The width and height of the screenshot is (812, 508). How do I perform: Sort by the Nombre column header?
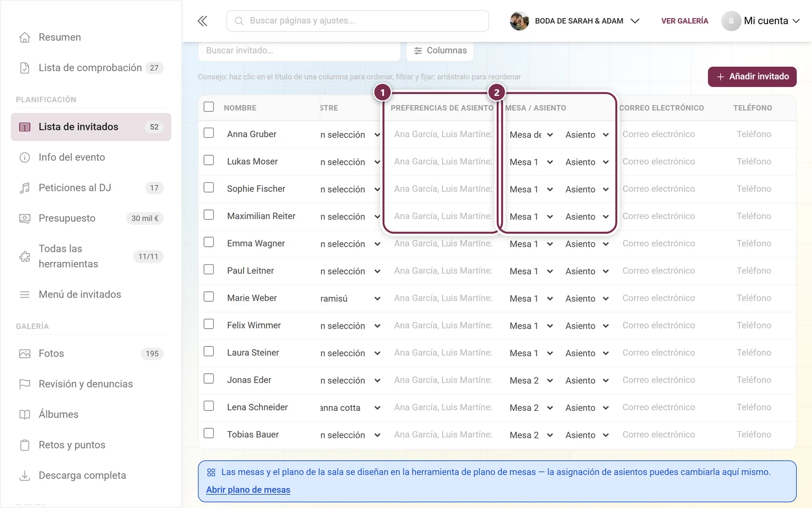tap(240, 108)
